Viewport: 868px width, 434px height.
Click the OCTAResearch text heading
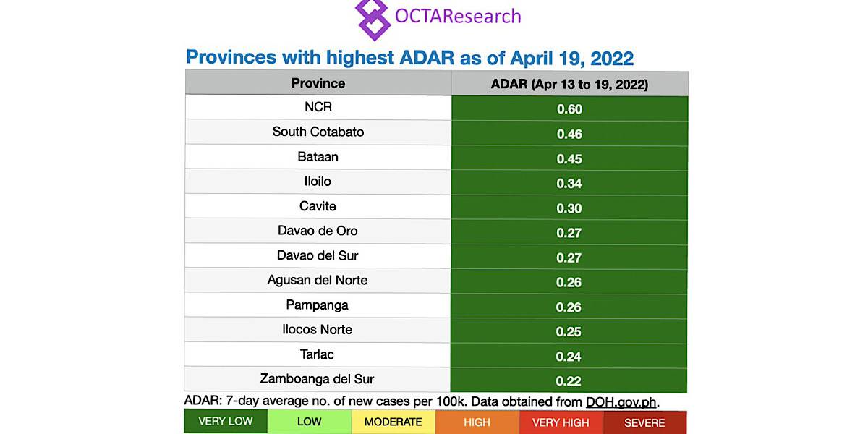458,15
